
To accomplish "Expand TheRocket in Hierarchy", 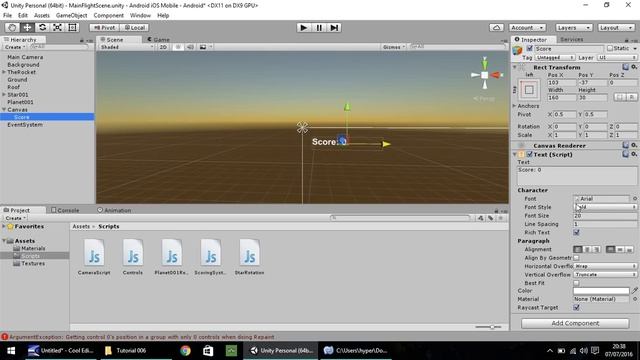I will [x=4, y=72].
